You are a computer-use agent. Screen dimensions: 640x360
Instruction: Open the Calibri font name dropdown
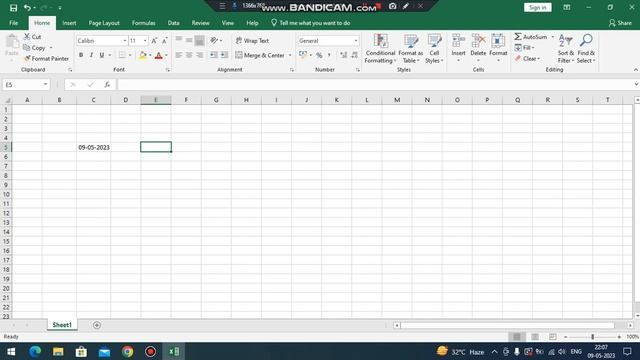(124, 40)
